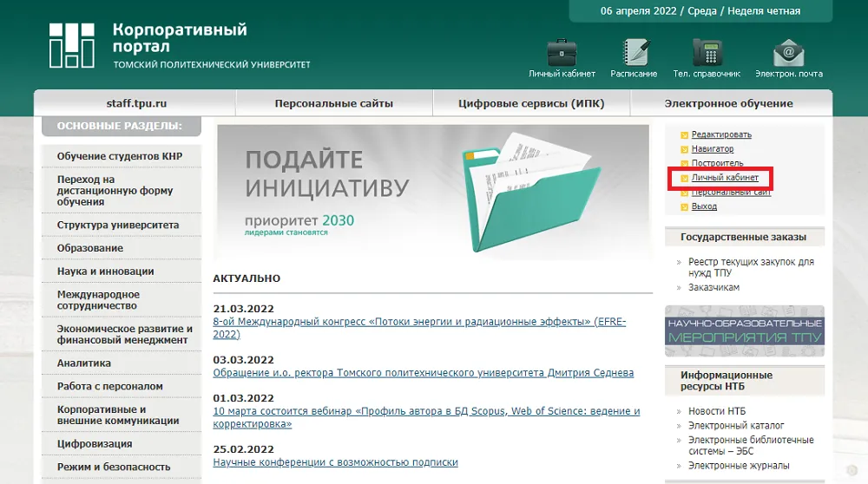Open Структура университета section

coord(122,226)
